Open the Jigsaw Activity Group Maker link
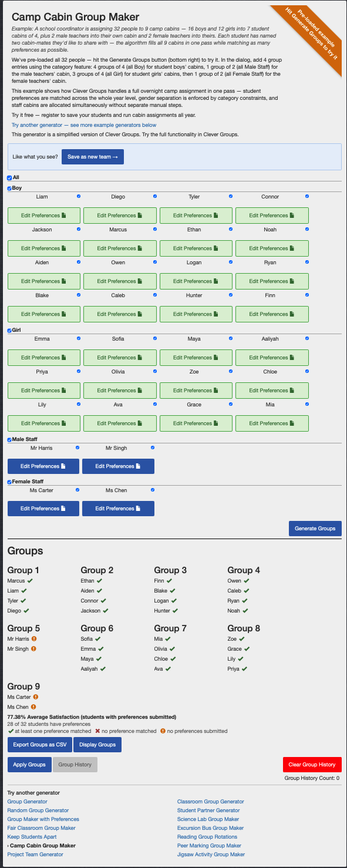 pos(211,854)
